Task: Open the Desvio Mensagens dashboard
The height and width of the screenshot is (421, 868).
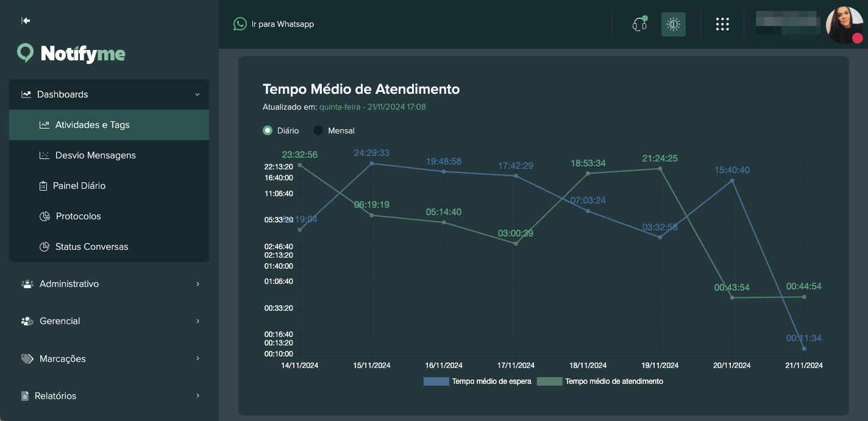Action: pyautogui.click(x=95, y=155)
